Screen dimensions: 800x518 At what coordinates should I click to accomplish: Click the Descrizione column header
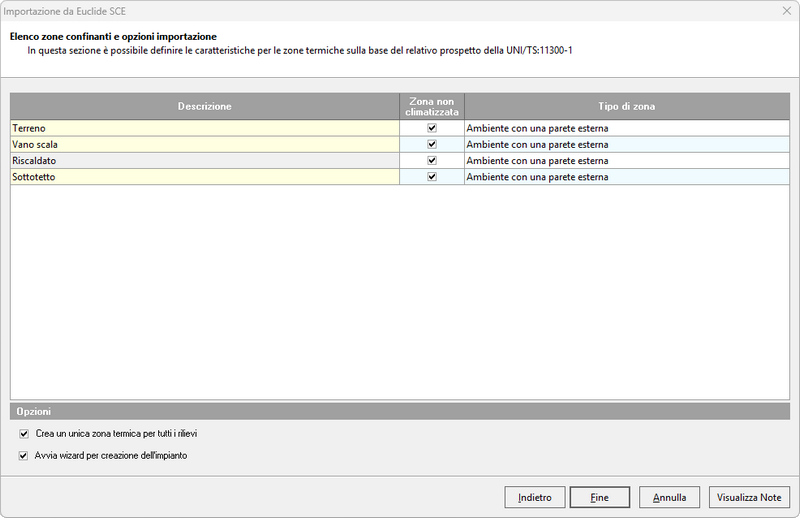204,106
